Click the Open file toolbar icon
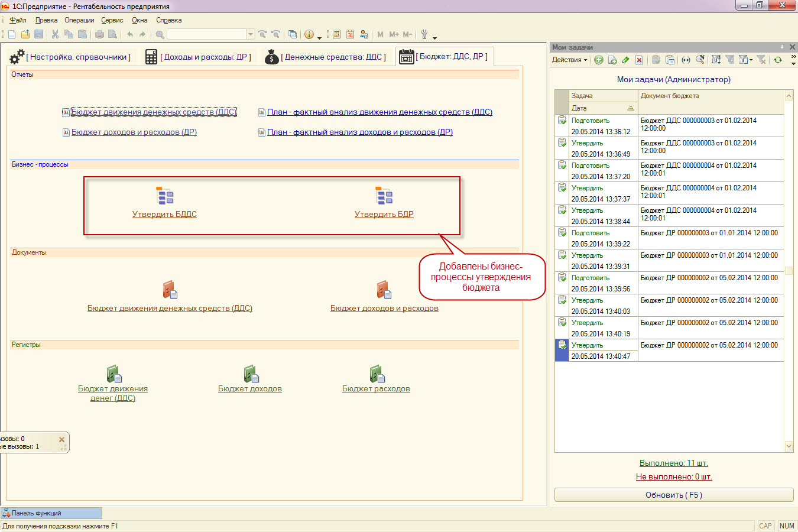This screenshot has height=532, width=798. pos(25,34)
